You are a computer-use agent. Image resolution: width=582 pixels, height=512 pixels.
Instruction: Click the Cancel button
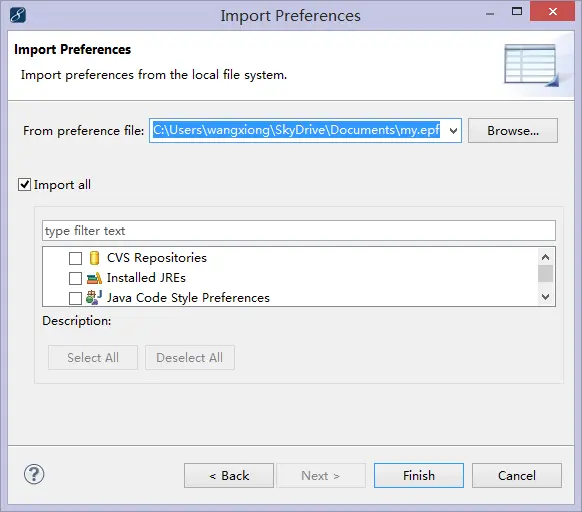[517, 475]
